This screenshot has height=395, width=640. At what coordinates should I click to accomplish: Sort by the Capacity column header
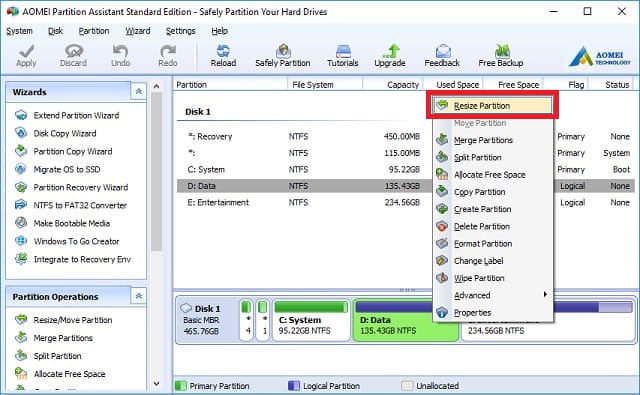pyautogui.click(x=393, y=85)
